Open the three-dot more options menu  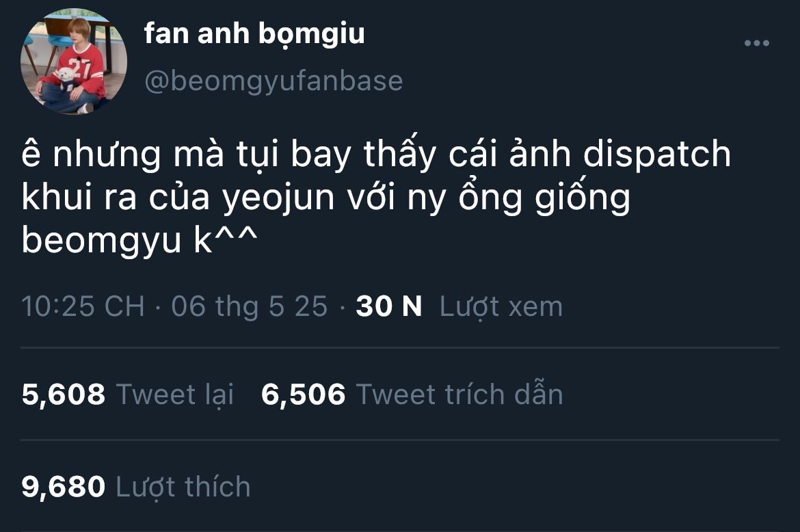click(x=757, y=43)
